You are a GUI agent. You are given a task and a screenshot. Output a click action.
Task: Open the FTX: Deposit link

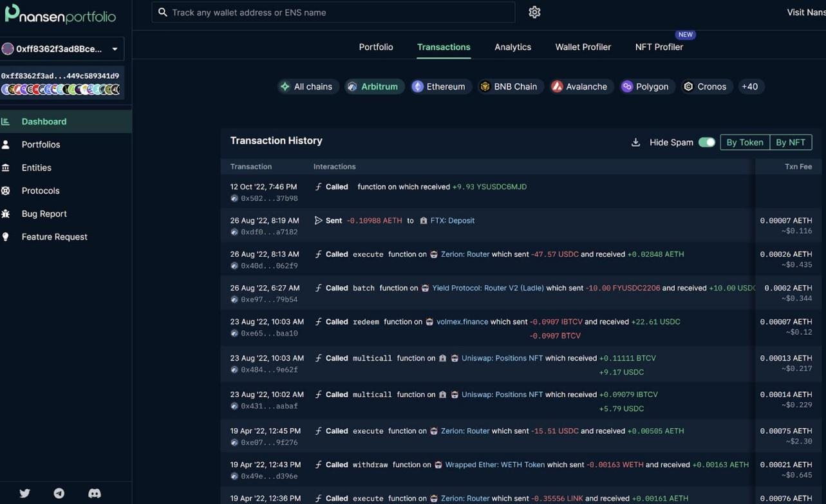point(452,220)
